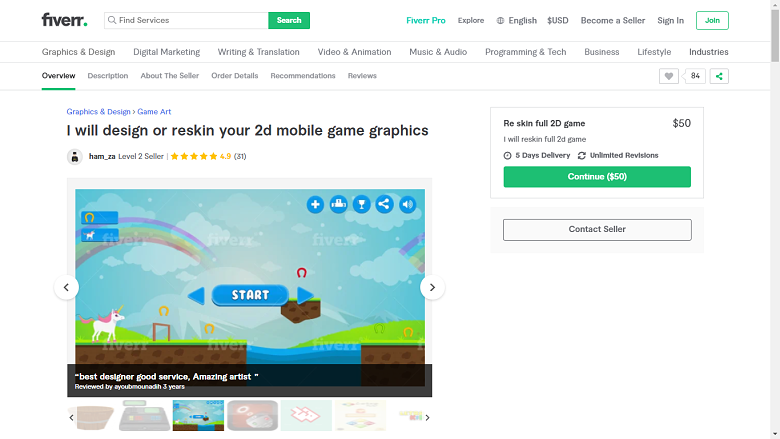The width and height of the screenshot is (780, 439).
Task: Click Contact Seller button
Action: (x=597, y=230)
